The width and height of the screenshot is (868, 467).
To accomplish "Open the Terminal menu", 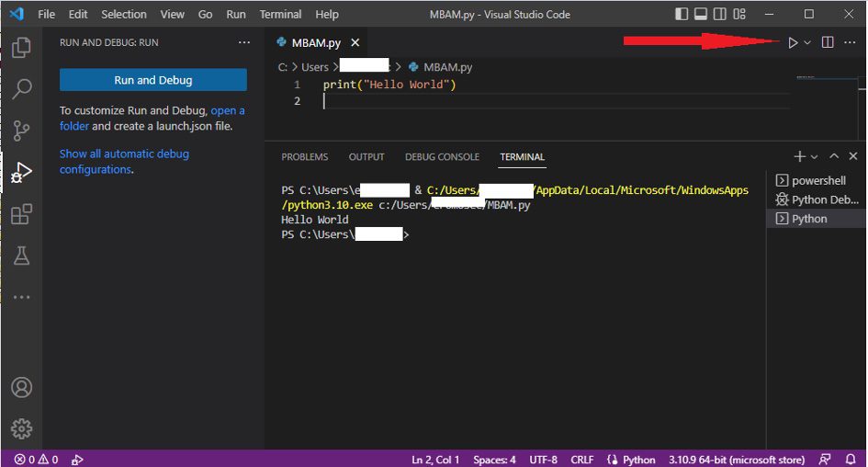I will pyautogui.click(x=281, y=15).
